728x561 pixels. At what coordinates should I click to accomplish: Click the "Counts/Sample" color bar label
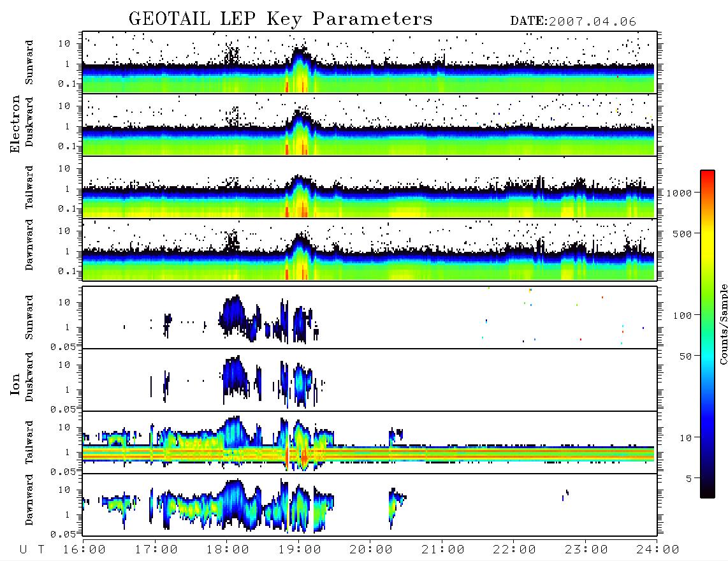[x=723, y=324]
